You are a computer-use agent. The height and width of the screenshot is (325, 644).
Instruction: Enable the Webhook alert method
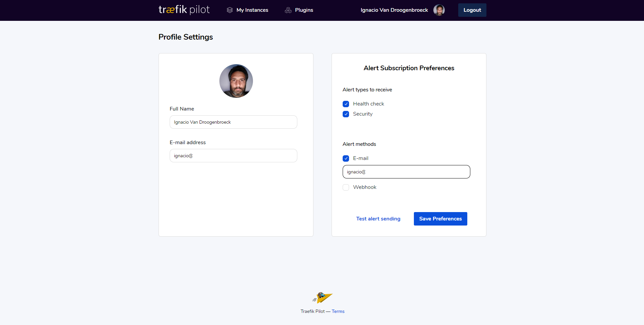(346, 187)
